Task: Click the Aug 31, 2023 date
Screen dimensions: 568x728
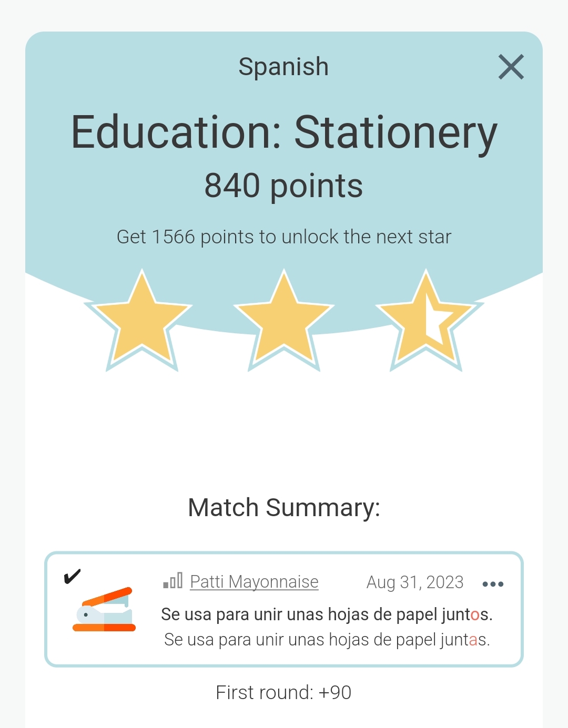Action: point(415,582)
